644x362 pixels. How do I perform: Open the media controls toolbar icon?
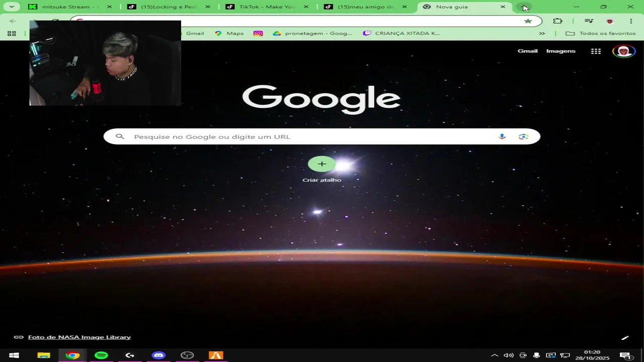pyautogui.click(x=589, y=21)
